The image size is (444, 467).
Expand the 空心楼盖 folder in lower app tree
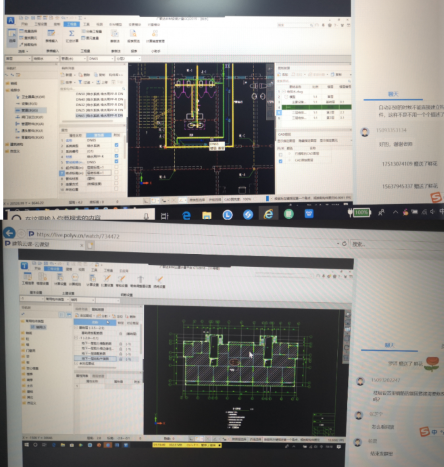tap(30, 368)
